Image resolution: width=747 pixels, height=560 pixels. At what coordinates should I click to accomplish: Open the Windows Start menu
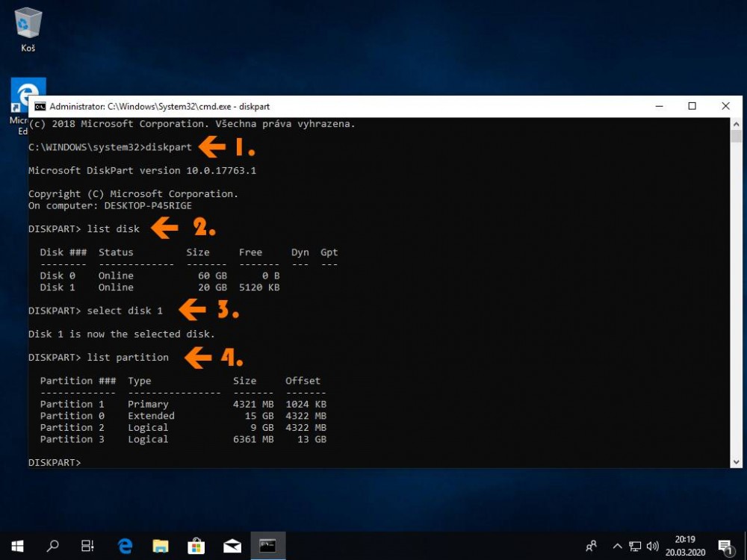[17, 546]
